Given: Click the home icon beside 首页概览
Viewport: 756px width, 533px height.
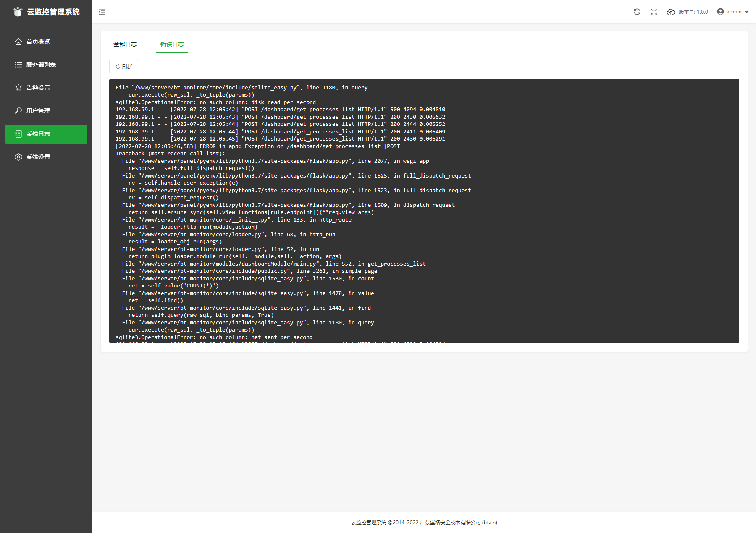Looking at the screenshot, I should tap(18, 42).
